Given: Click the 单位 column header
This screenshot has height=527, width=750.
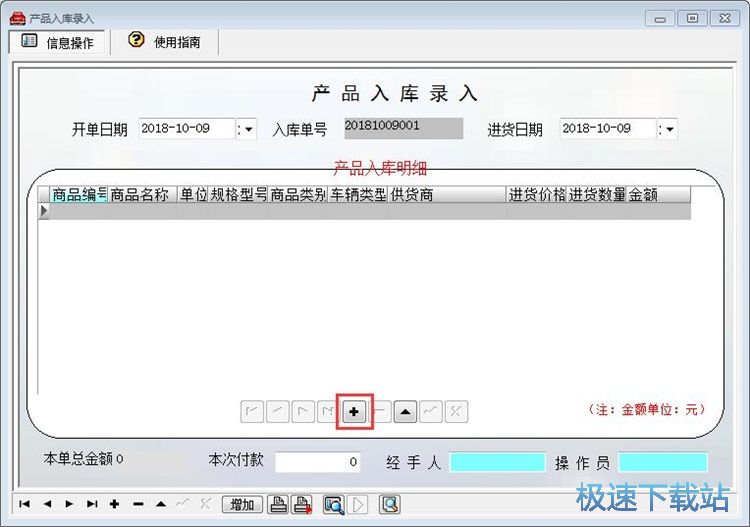Looking at the screenshot, I should 193,195.
